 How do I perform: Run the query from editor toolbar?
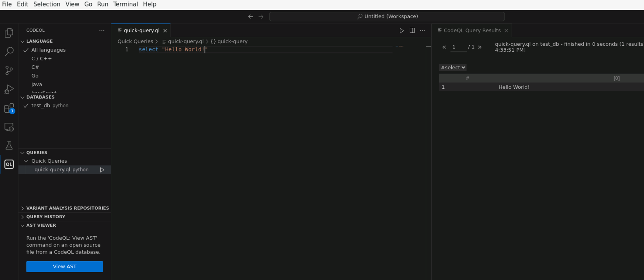[x=402, y=31]
